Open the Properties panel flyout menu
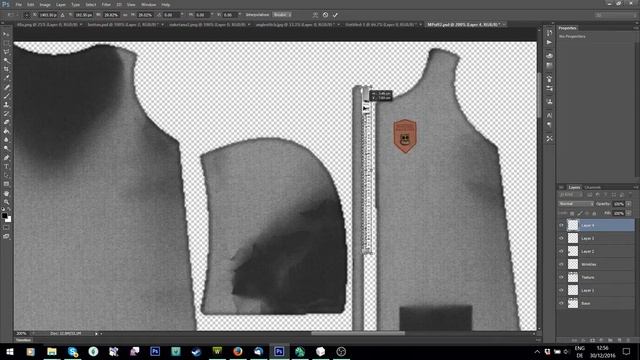This screenshot has width=640, height=360. pos(636,28)
